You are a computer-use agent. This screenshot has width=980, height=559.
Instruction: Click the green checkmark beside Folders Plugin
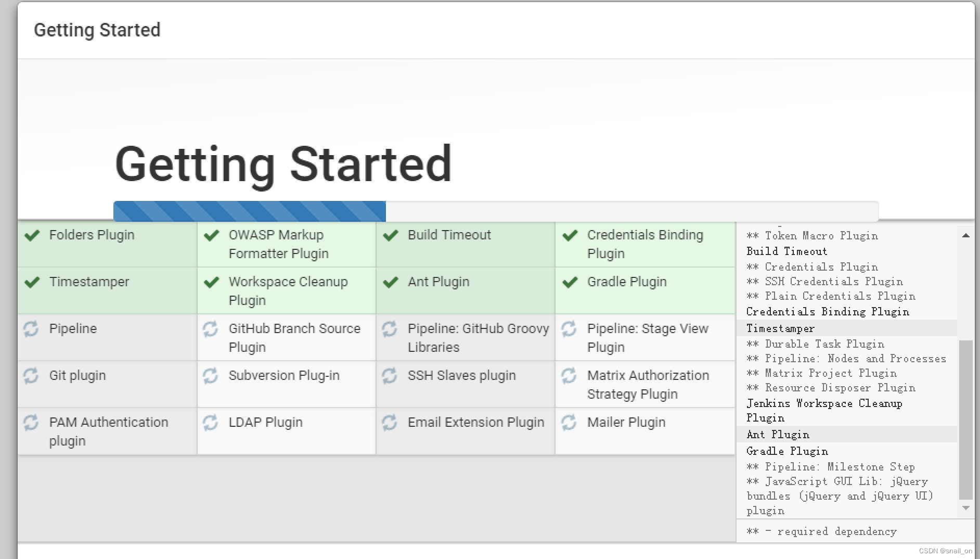coord(32,235)
